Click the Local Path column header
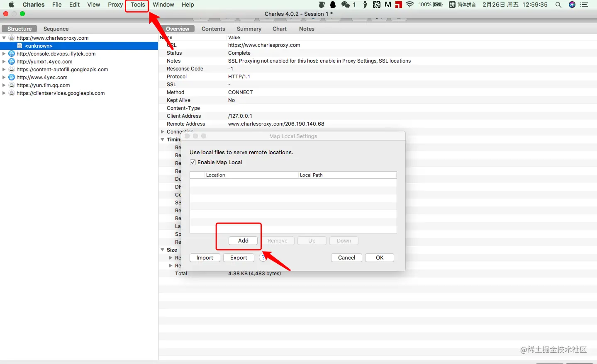The height and width of the screenshot is (364, 597). pos(348,175)
